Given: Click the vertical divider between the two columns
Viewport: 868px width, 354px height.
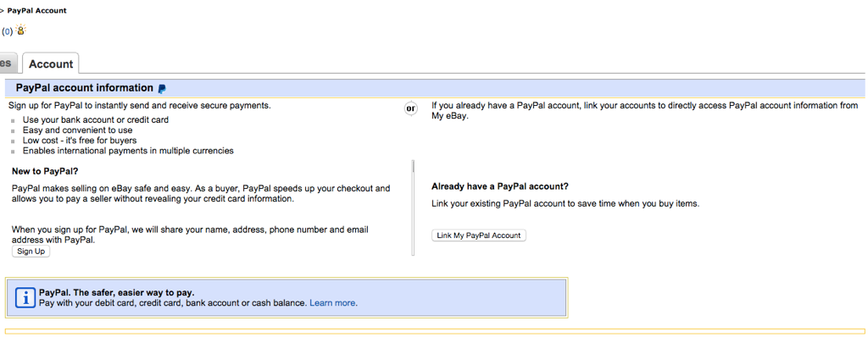Looking at the screenshot, I should tap(414, 207).
